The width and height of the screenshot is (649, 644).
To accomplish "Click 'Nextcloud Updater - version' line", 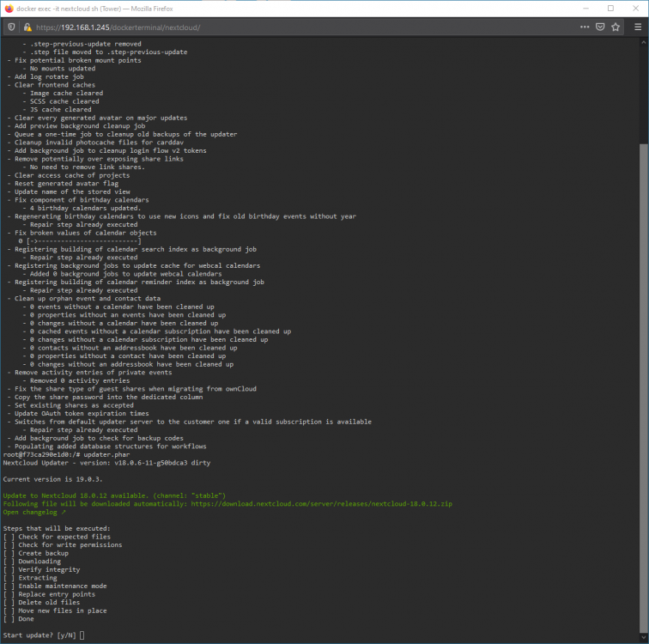I will (x=106, y=463).
